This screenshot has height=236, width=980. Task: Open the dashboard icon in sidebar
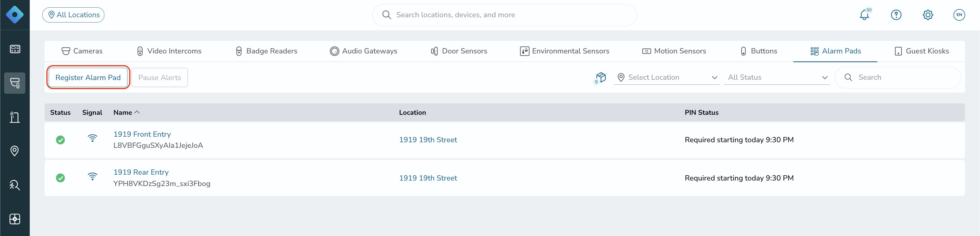15,49
